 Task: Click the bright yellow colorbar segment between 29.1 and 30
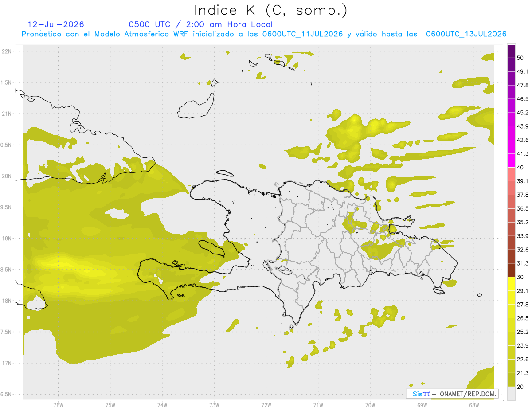512,284
